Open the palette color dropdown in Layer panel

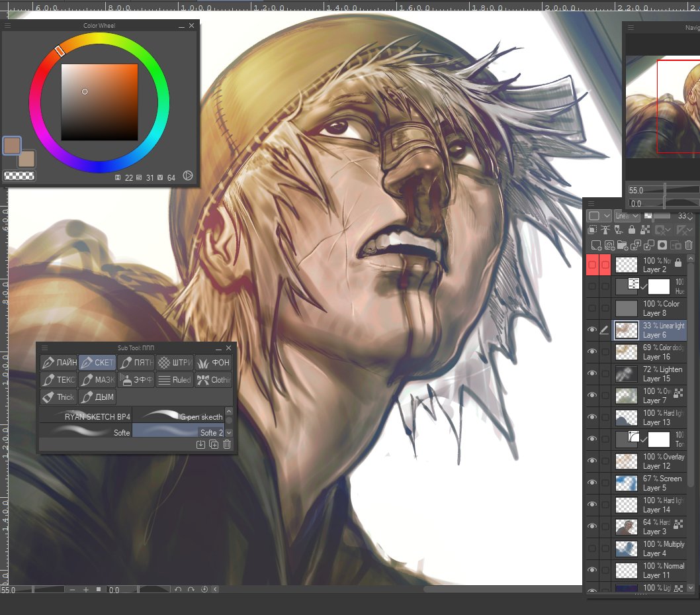pos(599,216)
